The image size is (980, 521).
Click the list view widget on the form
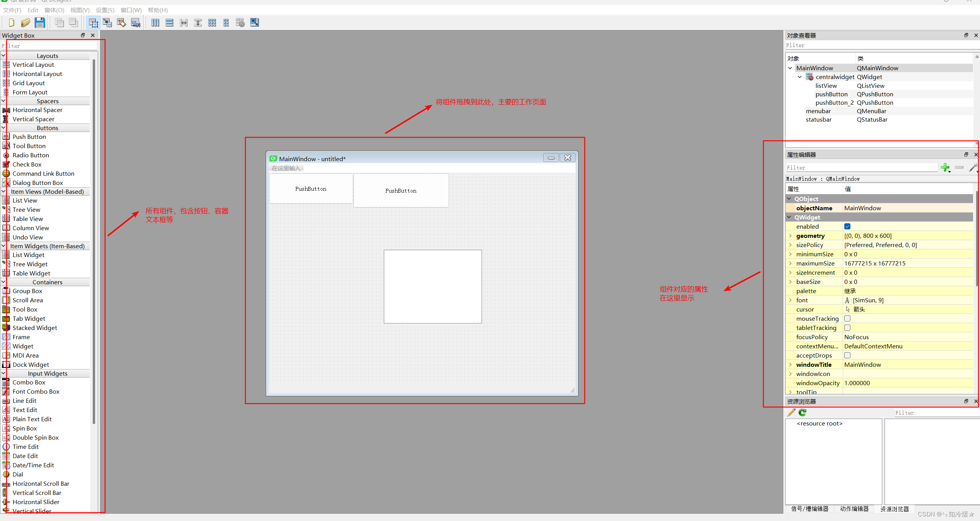(433, 287)
